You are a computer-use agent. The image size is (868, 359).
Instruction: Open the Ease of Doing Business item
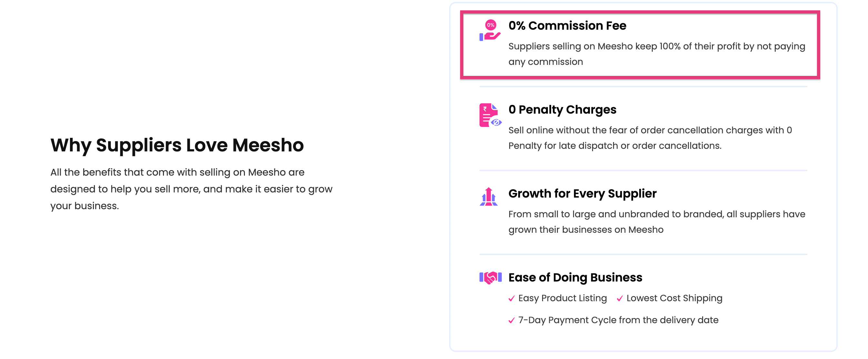(575, 277)
